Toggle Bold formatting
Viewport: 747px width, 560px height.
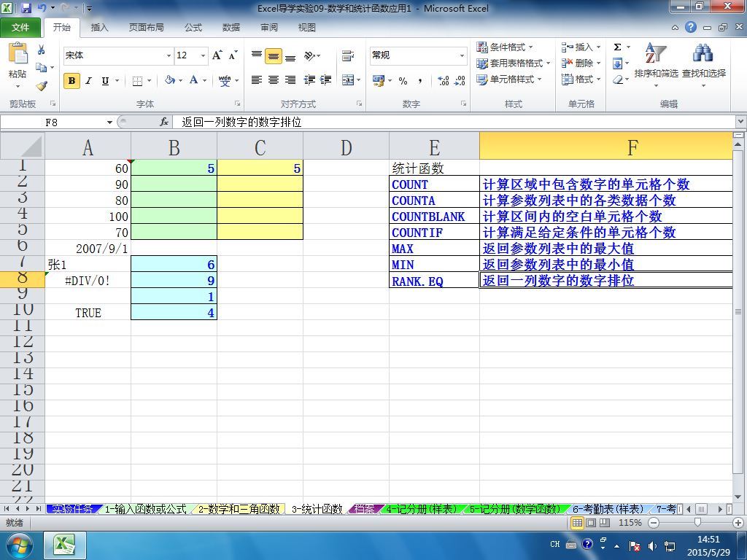click(72, 80)
